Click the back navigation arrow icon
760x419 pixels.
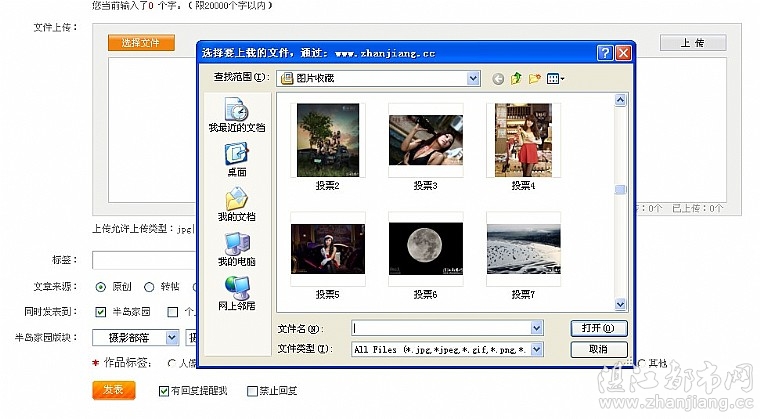[x=498, y=78]
